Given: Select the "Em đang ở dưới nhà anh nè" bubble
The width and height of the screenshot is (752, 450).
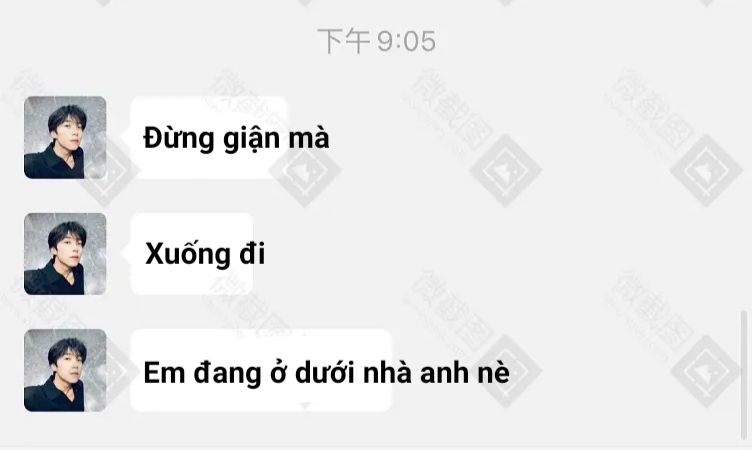Looking at the screenshot, I should point(261,370).
